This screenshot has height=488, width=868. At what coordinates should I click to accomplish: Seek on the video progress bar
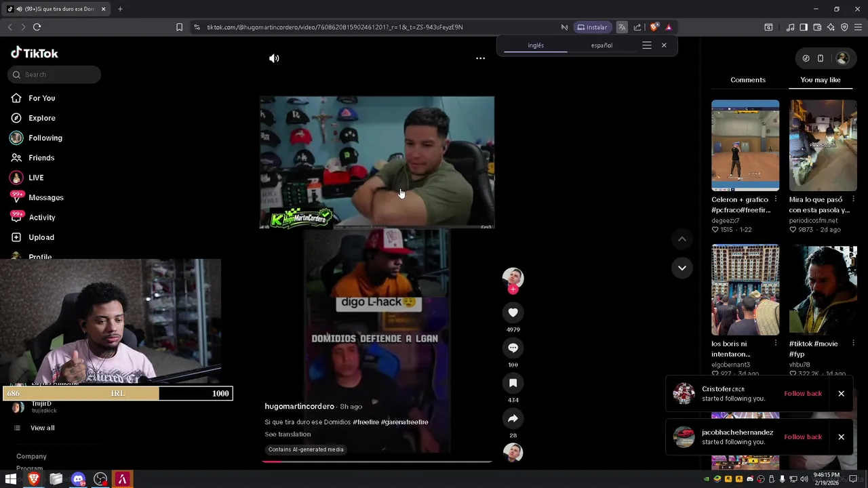click(x=377, y=462)
